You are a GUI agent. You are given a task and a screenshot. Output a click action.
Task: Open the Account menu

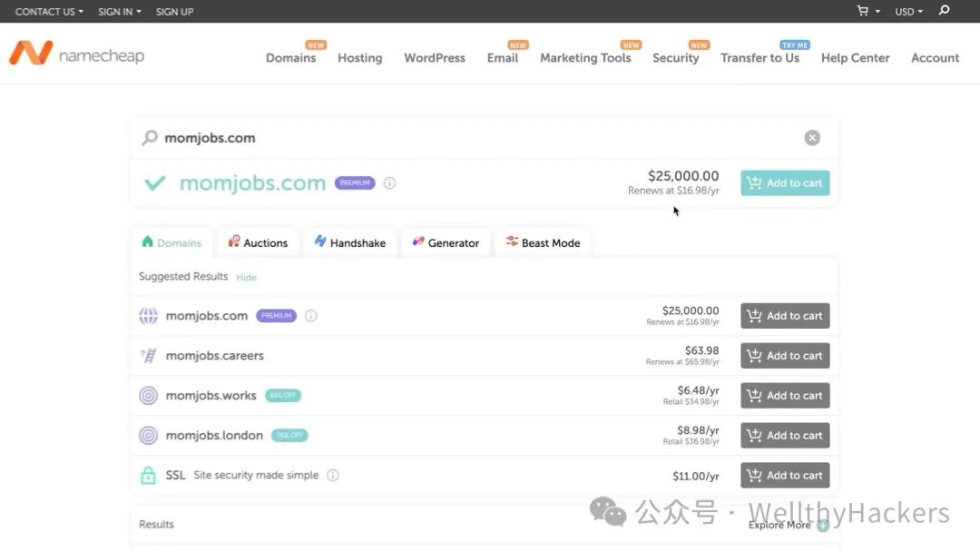935,57
